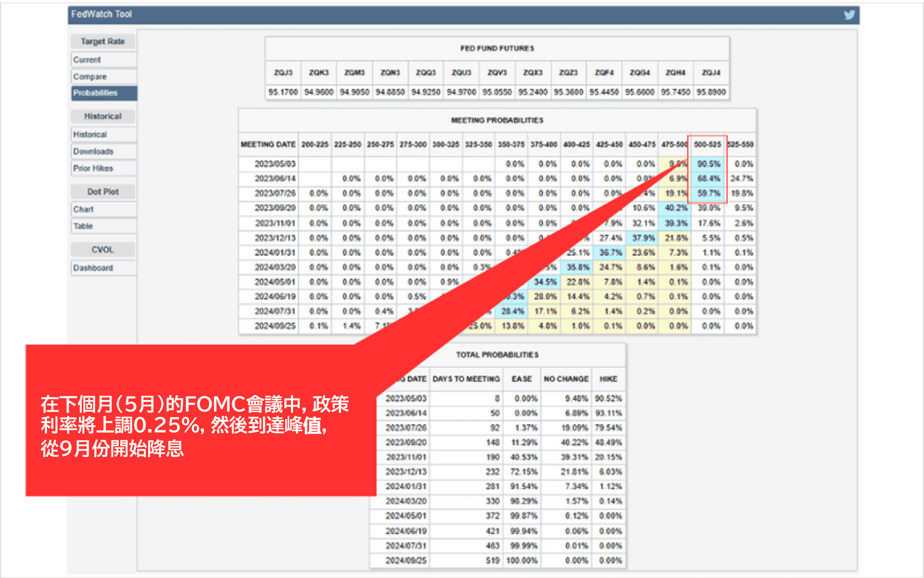Click the 95.1700 futures price cell
Image resolution: width=924 pixels, height=578 pixels.
283,92
